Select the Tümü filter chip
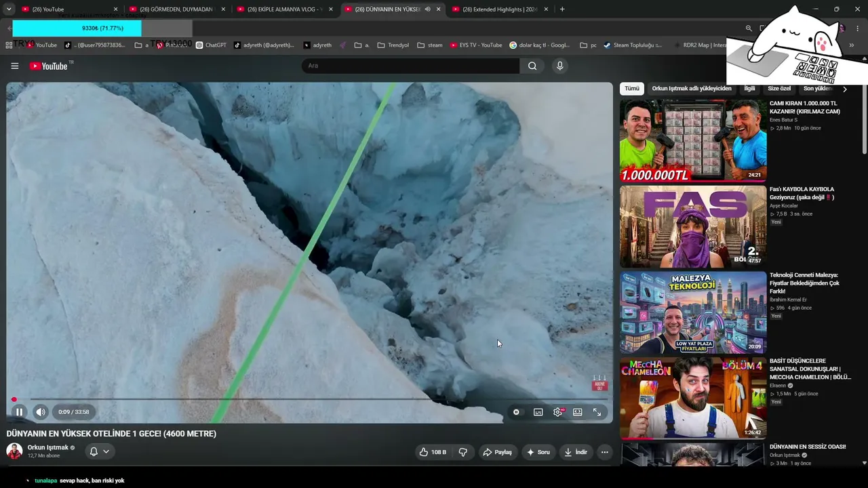Screen dimensions: 868x488 coord(632,89)
